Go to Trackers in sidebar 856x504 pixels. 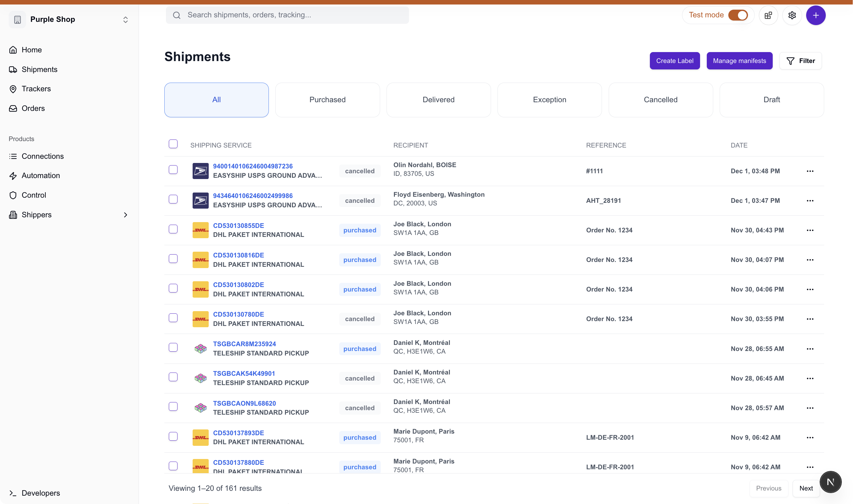tap(30, 89)
